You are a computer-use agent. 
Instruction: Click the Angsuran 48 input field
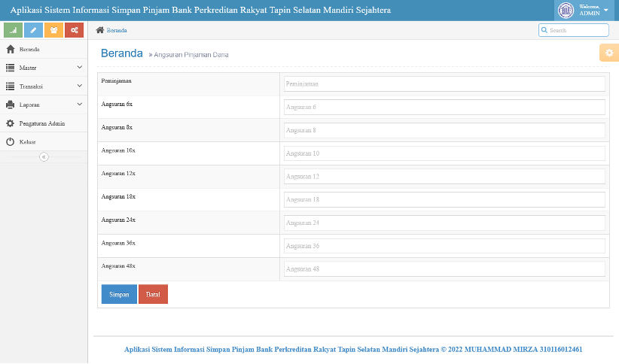(444, 269)
